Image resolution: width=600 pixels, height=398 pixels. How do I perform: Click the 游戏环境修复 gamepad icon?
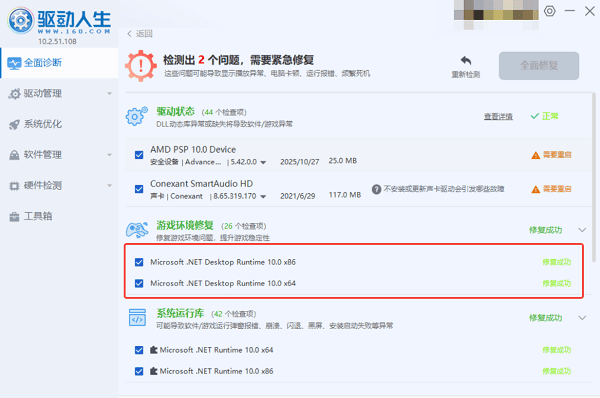(137, 230)
